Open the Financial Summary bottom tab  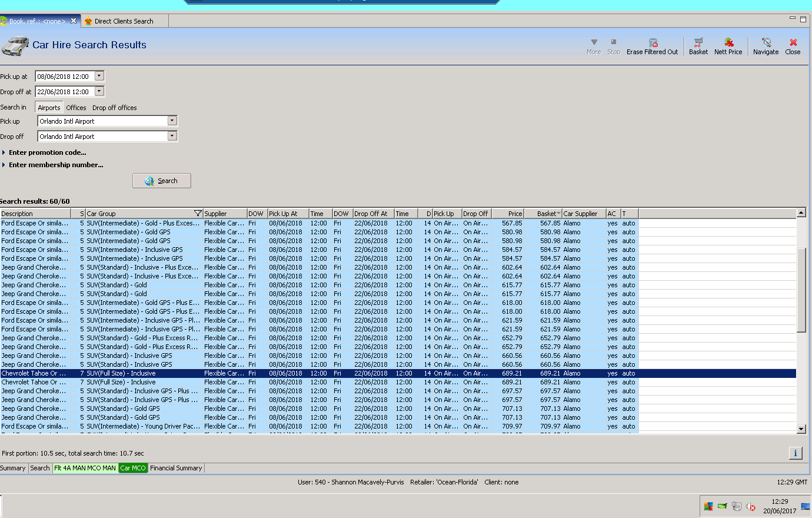(176, 468)
